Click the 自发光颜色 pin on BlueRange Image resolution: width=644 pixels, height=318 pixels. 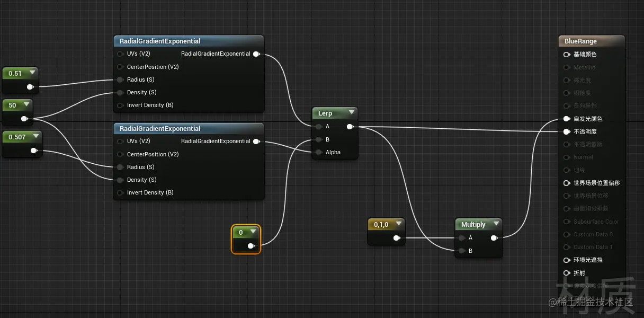(567, 119)
